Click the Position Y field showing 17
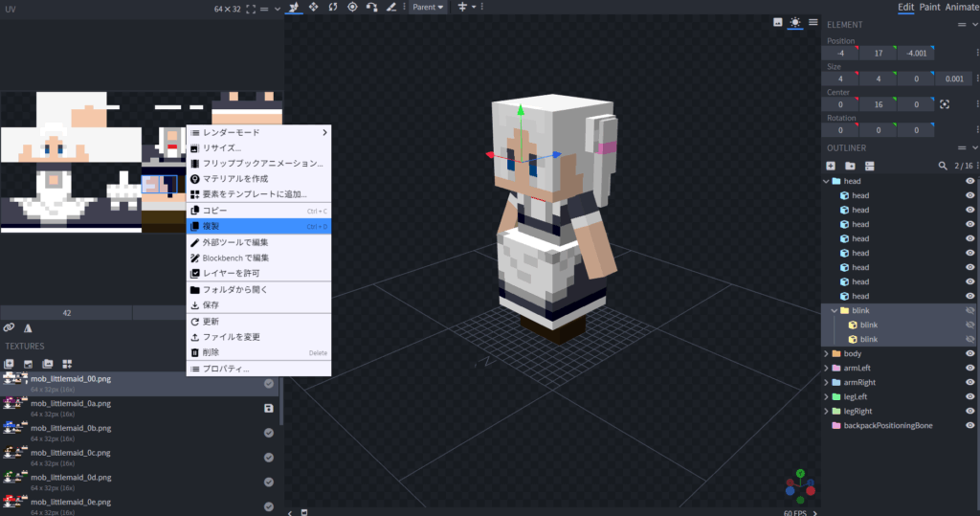 (x=878, y=53)
